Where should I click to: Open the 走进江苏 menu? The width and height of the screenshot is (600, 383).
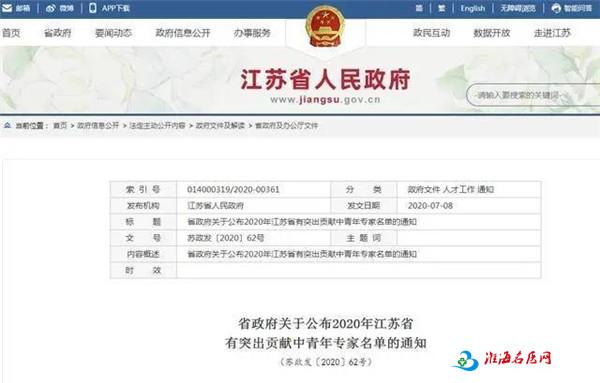coord(552,33)
